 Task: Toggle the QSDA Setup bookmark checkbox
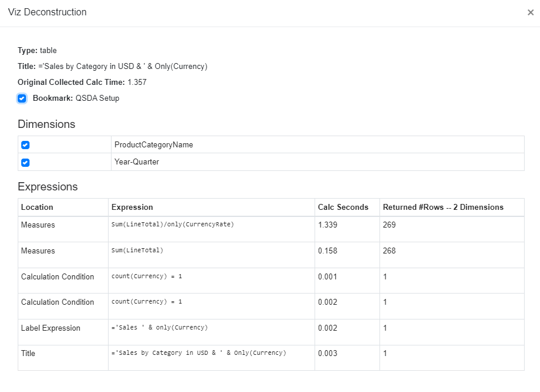coord(22,98)
